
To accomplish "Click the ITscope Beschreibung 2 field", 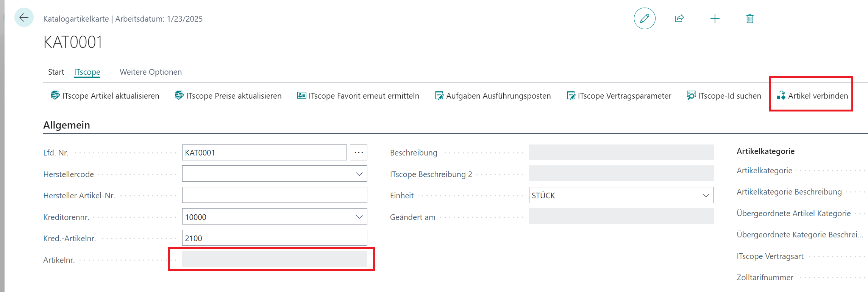I will [621, 174].
